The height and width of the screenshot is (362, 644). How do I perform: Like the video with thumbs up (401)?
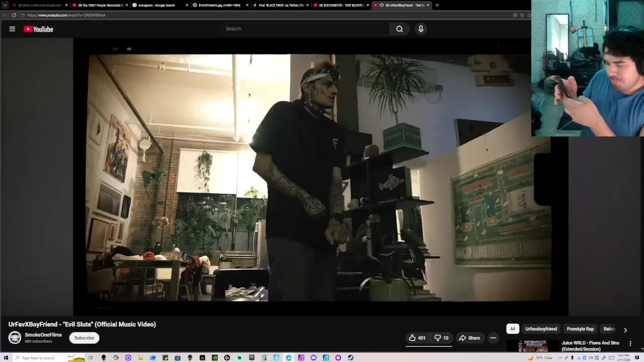417,338
